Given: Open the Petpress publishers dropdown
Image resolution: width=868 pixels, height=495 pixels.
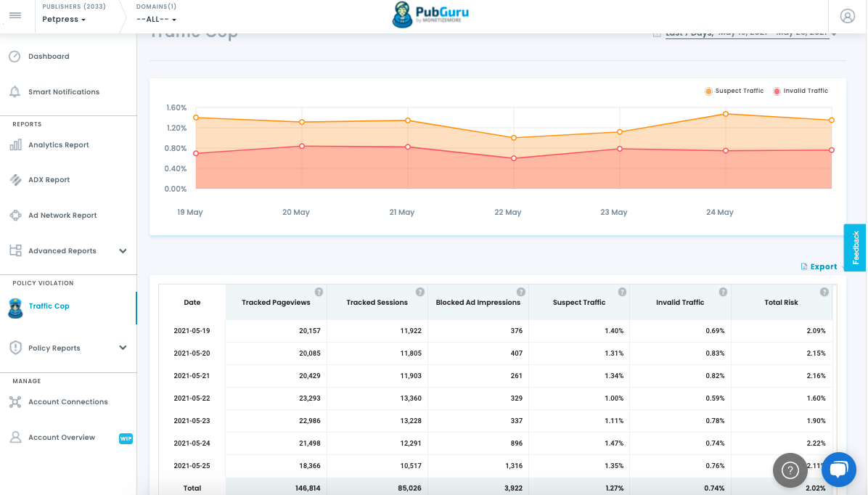Looking at the screenshot, I should [64, 20].
